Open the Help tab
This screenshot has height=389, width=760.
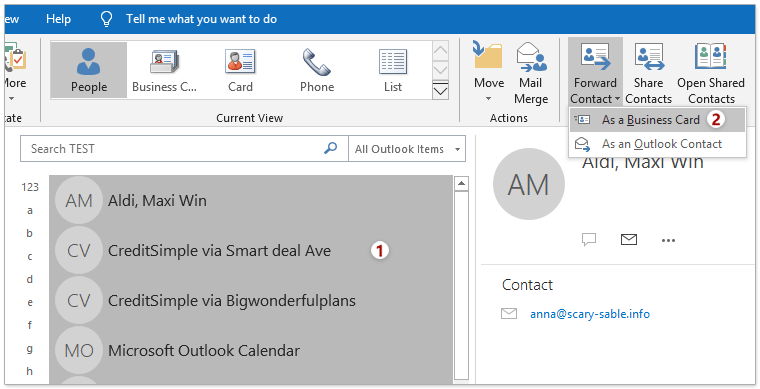(58, 19)
